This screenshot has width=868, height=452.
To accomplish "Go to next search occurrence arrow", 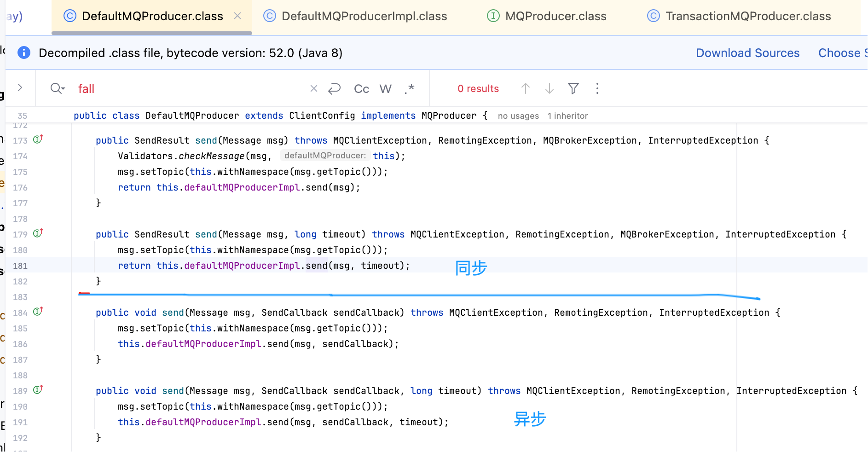I will click(x=550, y=88).
